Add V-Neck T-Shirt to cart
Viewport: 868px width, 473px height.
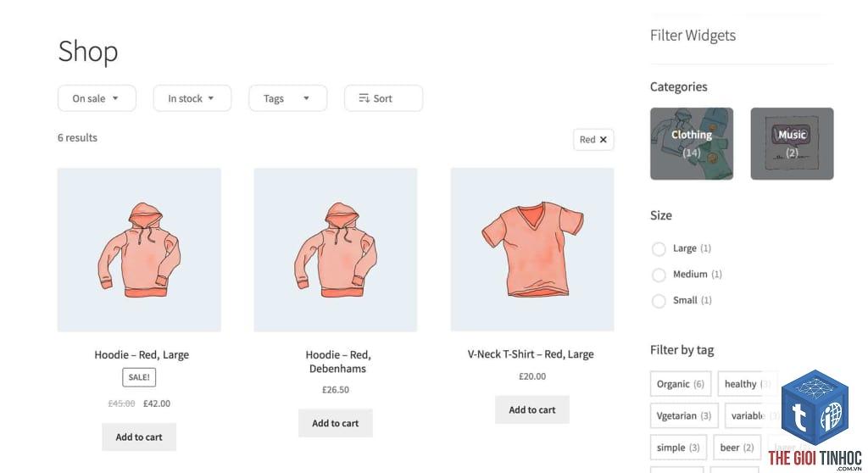coord(532,410)
